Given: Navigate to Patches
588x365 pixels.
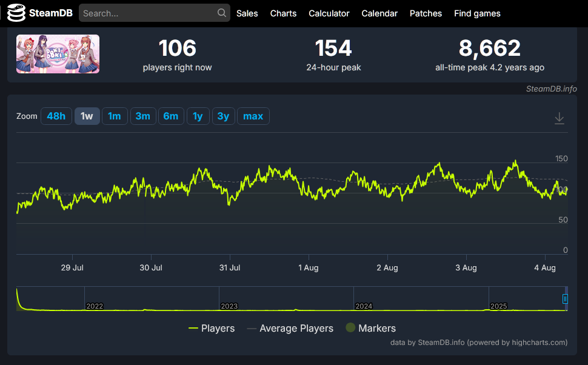Looking at the screenshot, I should pyautogui.click(x=426, y=13).
